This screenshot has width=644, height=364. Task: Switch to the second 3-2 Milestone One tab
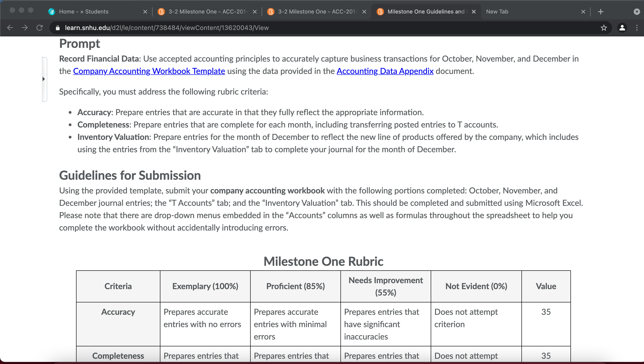coord(313,11)
